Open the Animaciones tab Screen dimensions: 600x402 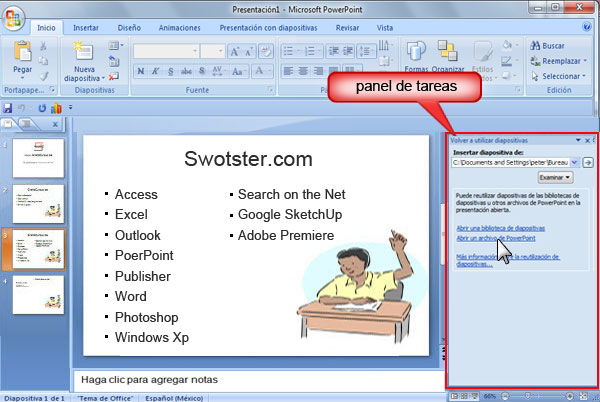point(179,28)
